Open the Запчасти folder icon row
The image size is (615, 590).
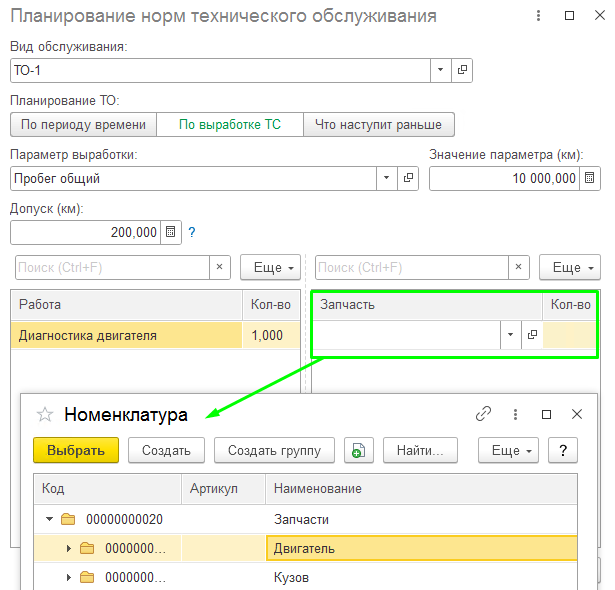(x=68, y=519)
